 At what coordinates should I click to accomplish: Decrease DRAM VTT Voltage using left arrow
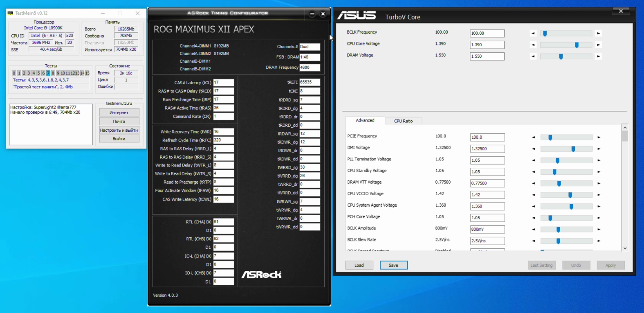pos(533,183)
